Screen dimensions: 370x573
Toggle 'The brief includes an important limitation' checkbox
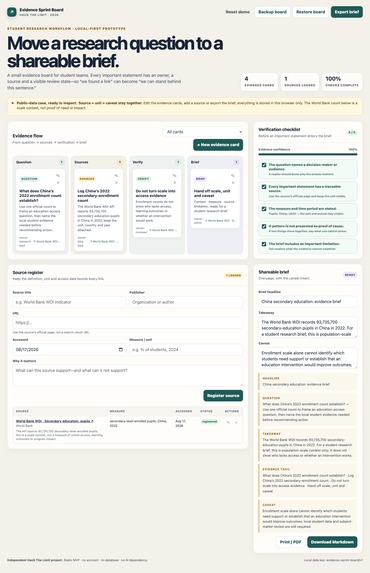click(264, 244)
